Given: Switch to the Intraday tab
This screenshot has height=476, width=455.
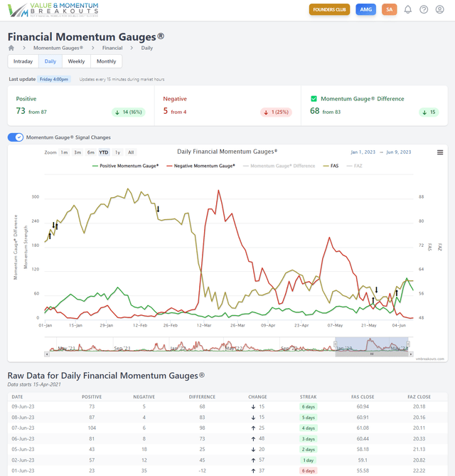Looking at the screenshot, I should tap(23, 61).
